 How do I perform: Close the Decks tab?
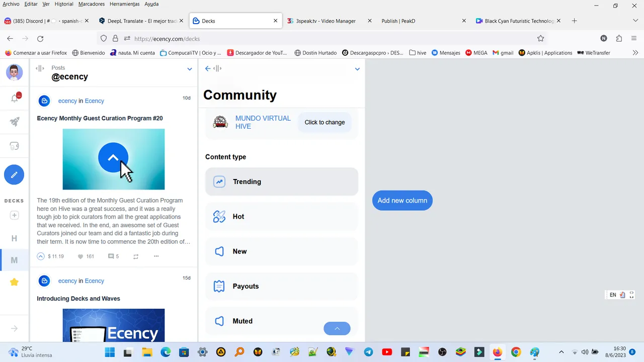tap(275, 21)
